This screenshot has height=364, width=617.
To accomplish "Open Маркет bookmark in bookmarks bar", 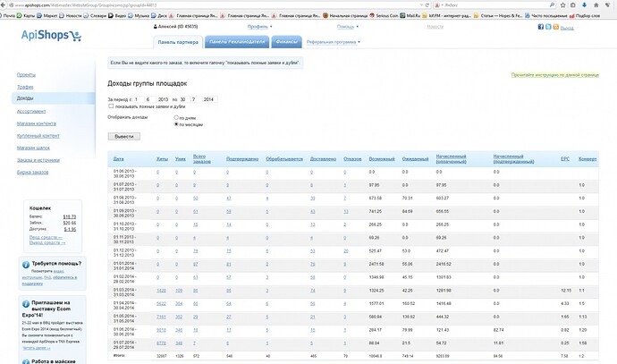I will (x=47, y=16).
